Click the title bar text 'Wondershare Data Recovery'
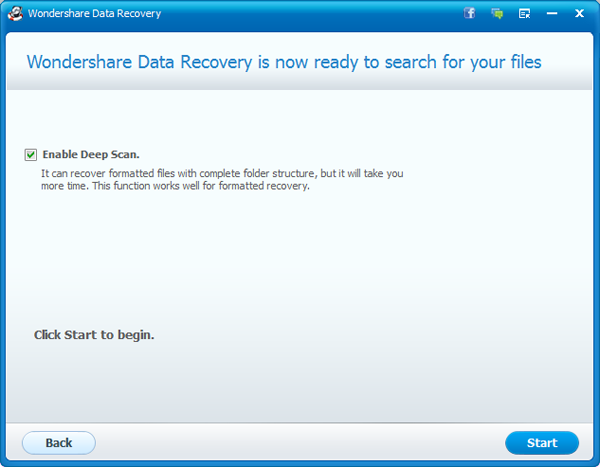600x467 pixels. [x=95, y=13]
